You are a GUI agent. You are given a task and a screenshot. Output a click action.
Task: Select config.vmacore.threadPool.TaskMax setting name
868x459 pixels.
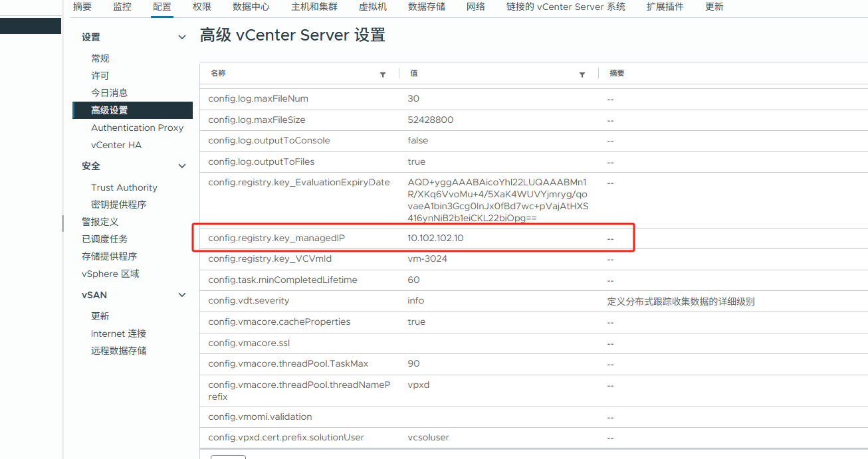coord(288,363)
